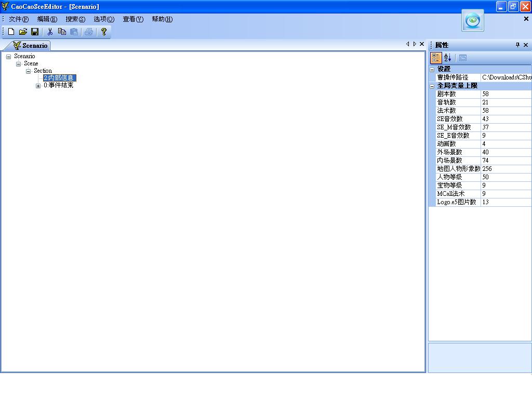Toggle categorized view in properties panel

[436, 58]
